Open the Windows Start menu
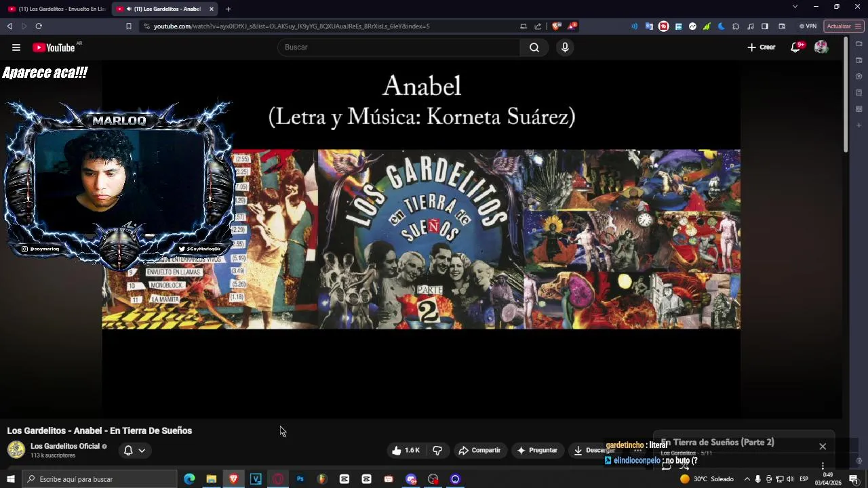 coord(11,479)
